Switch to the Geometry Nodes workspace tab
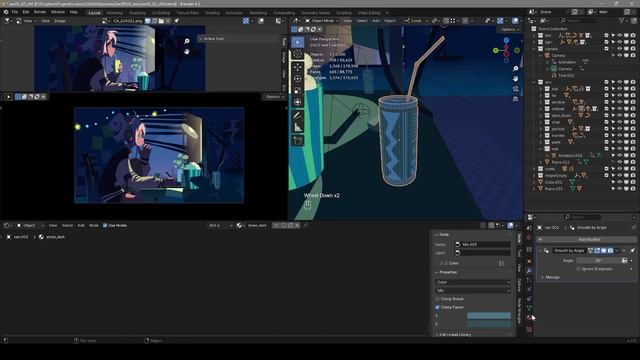 [316, 13]
